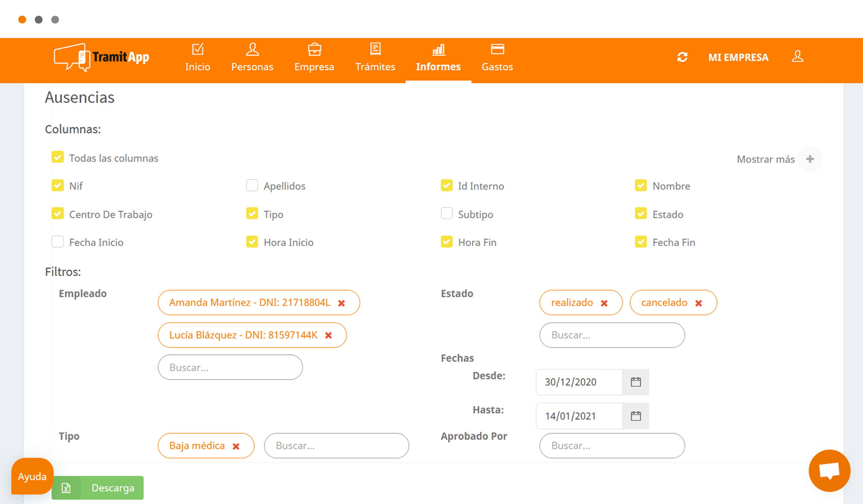Switch to Trámites tab

(375, 58)
